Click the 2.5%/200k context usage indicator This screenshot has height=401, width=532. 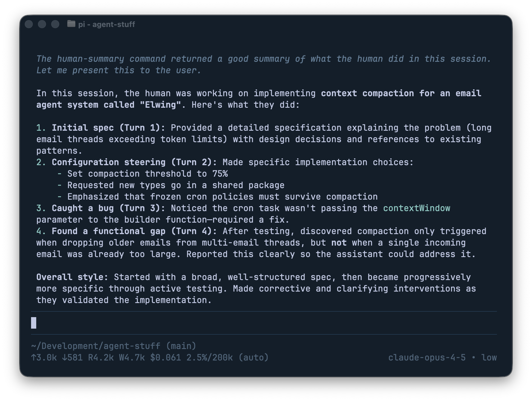[x=210, y=358]
